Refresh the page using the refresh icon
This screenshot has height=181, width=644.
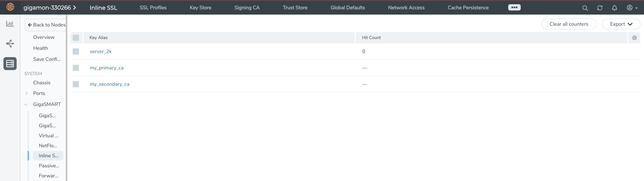point(600,8)
